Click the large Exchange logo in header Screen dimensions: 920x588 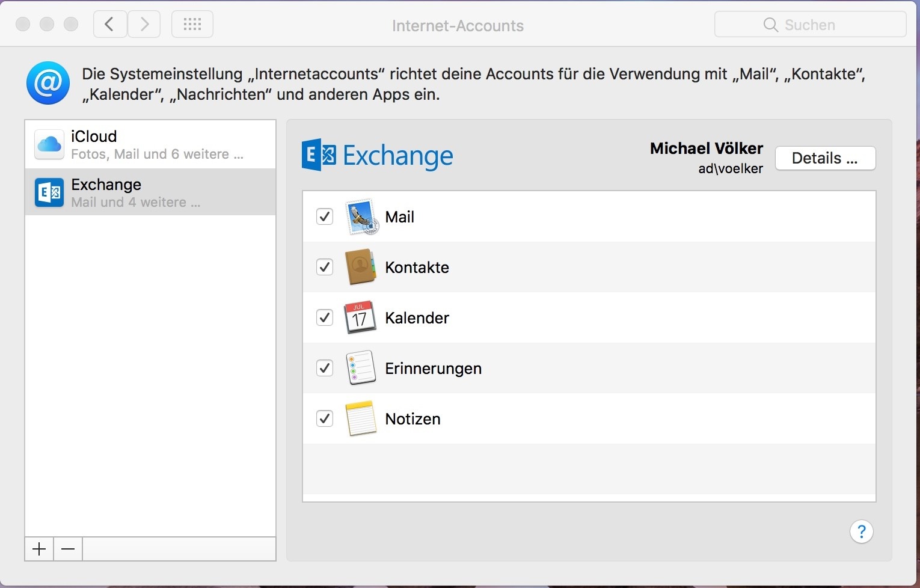377,156
